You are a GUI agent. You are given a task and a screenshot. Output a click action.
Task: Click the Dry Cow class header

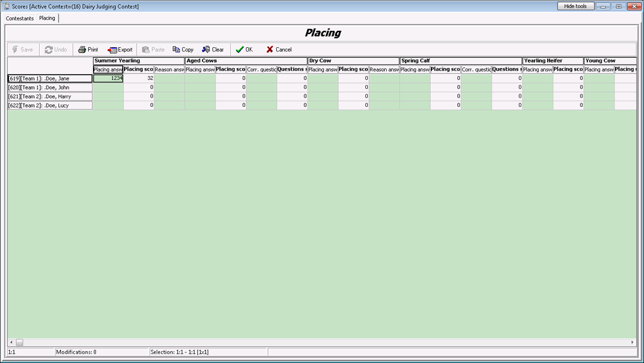353,60
